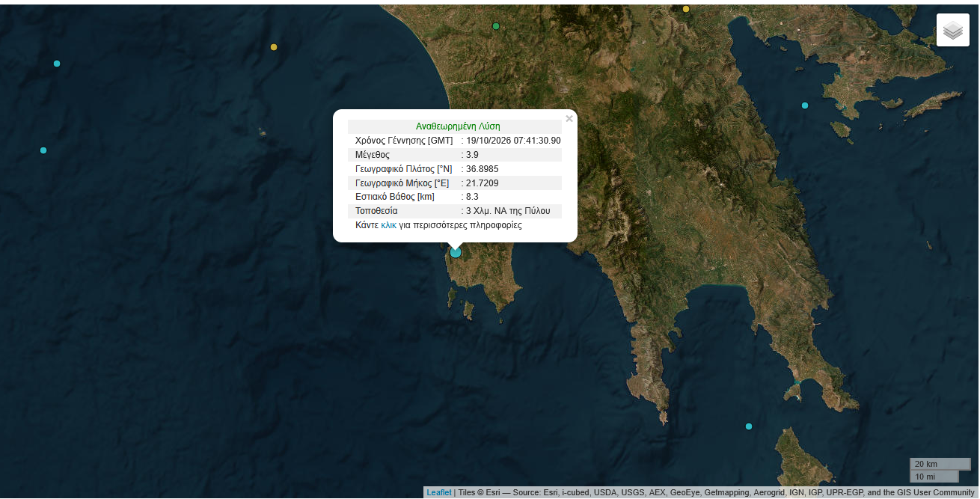This screenshot has width=980, height=499.
Task: Select the northernmost cyan marker in the far-west sea
Action: click(x=57, y=64)
